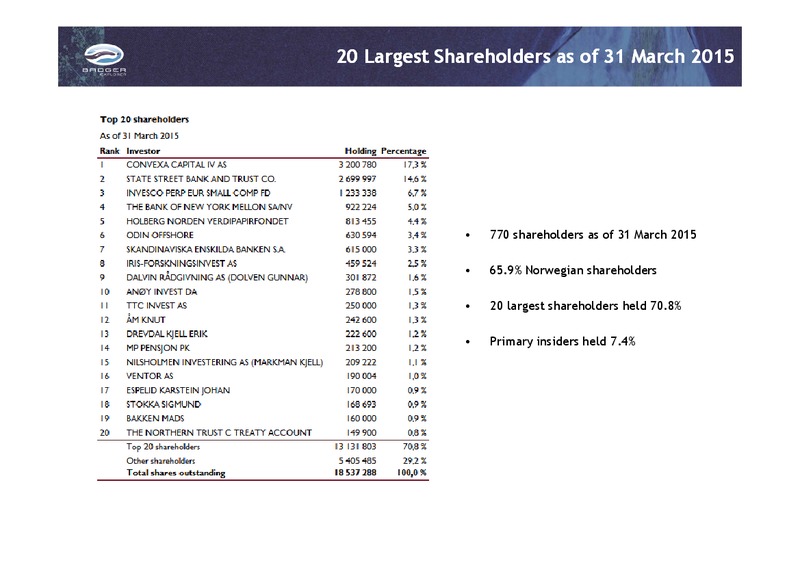The width and height of the screenshot is (800, 565).
Task: Select the BAKKEN MADS investor name
Action: (156, 419)
